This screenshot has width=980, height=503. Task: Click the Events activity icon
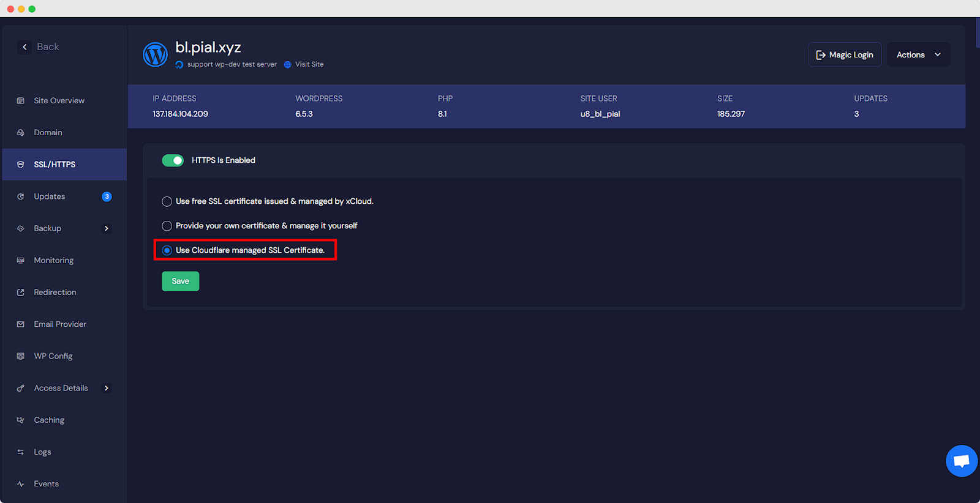(x=20, y=484)
